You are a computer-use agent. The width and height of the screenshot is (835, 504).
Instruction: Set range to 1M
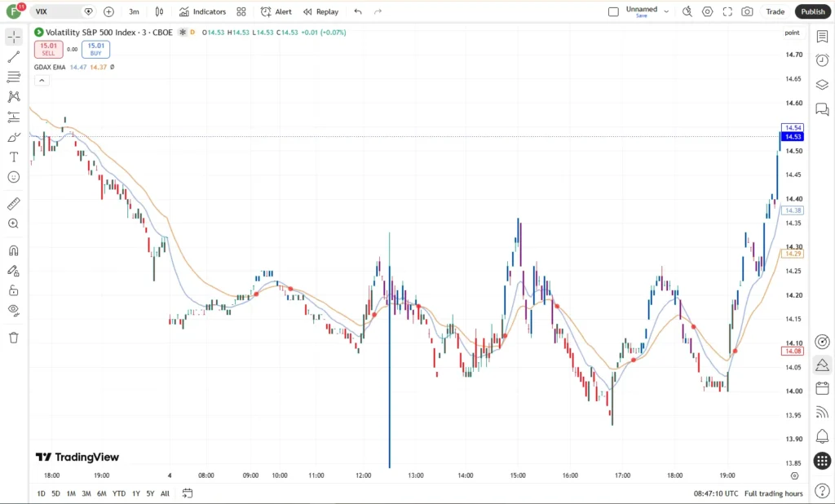click(x=71, y=493)
